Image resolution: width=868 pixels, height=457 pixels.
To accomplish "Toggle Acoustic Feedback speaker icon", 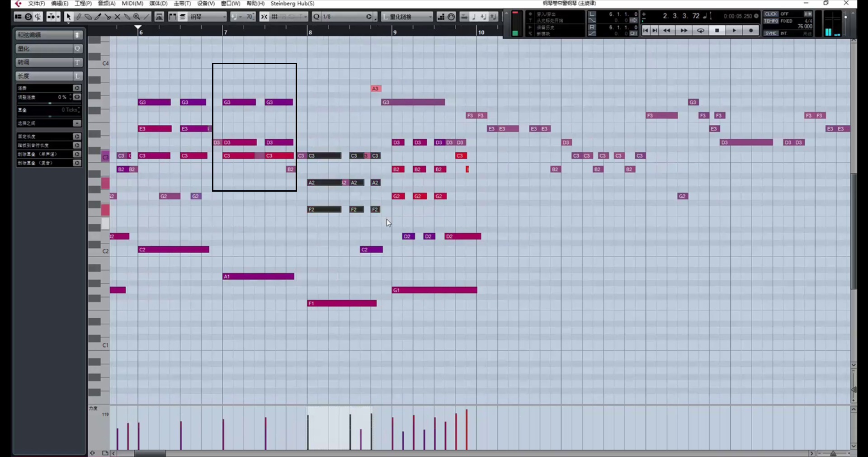I will [x=38, y=17].
